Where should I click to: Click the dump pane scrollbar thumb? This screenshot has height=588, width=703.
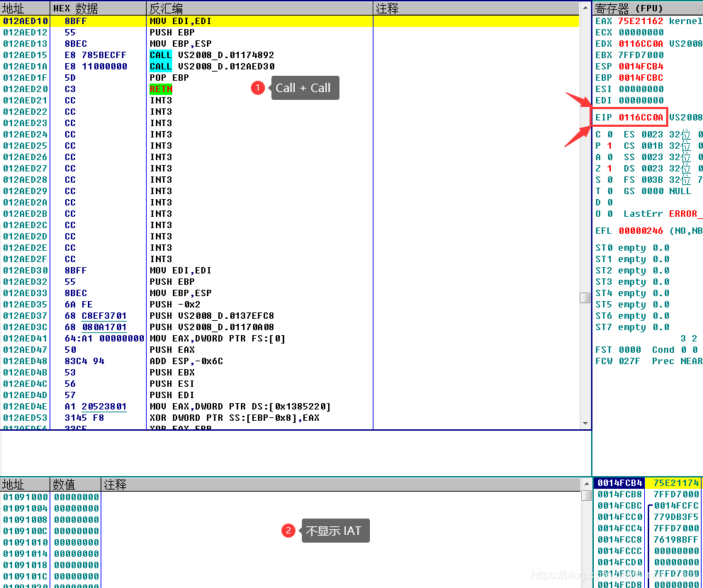[586, 495]
